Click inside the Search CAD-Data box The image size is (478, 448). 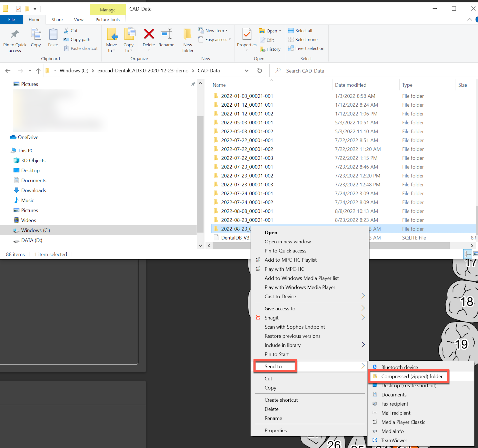pos(337,70)
